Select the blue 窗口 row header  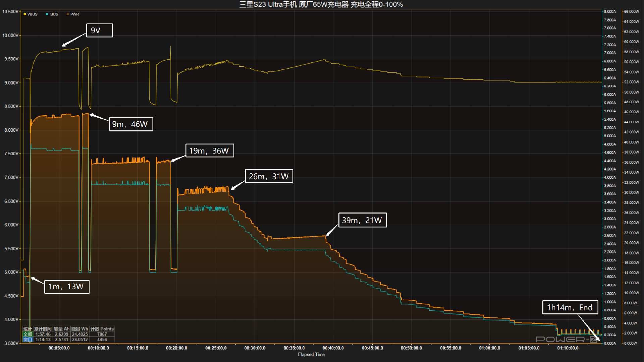pyautogui.click(x=28, y=340)
